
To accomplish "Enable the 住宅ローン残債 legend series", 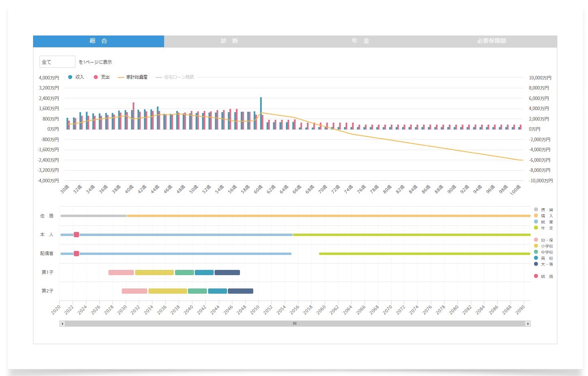I will [175, 77].
